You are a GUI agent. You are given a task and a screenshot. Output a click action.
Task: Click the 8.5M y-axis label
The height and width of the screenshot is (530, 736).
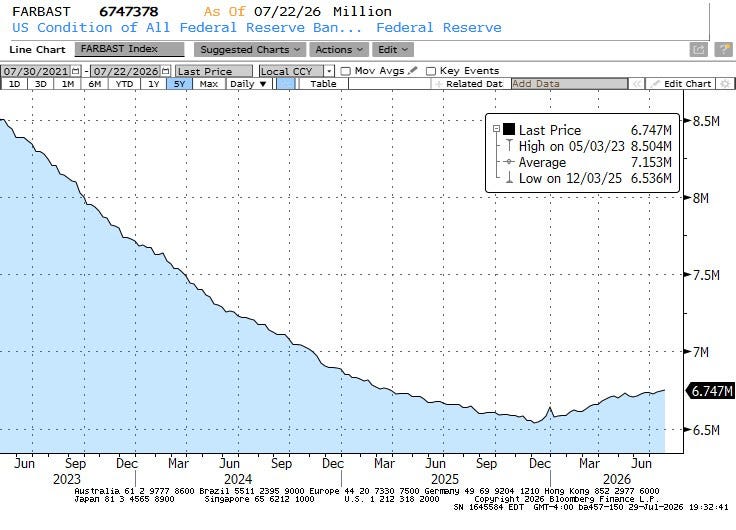[706, 121]
